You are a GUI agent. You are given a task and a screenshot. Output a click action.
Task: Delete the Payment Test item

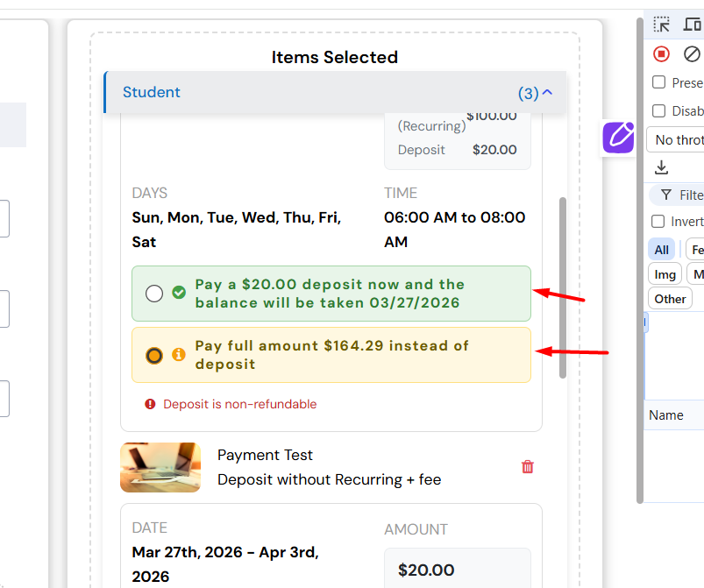(x=528, y=467)
